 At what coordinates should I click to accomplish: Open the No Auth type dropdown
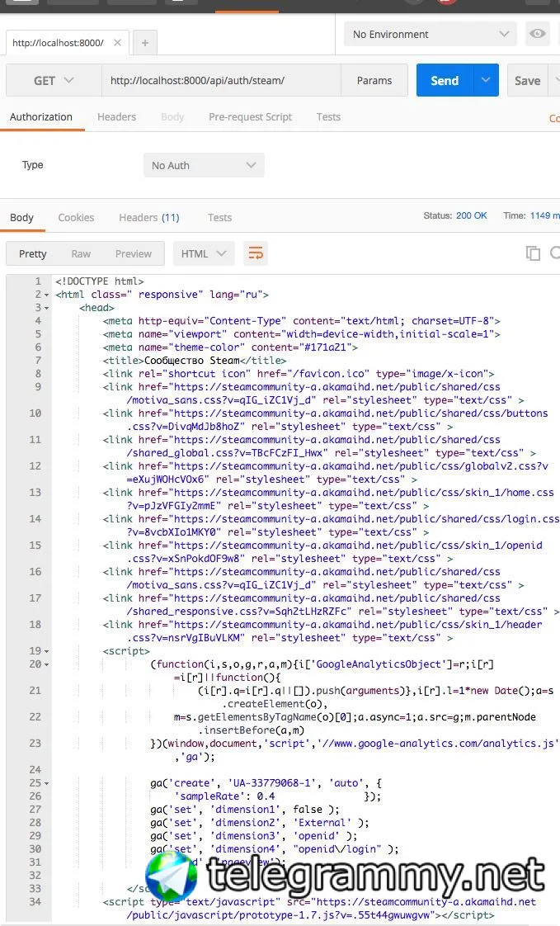pos(204,165)
